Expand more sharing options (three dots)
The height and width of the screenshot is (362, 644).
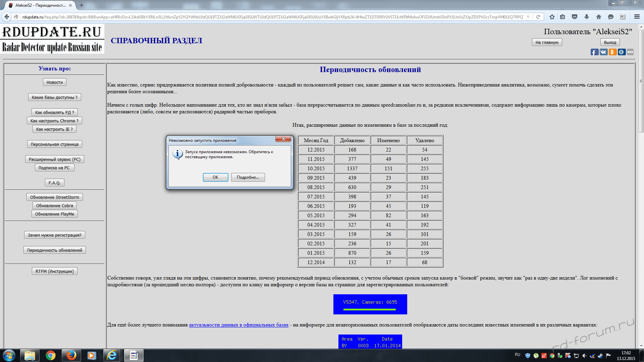click(x=630, y=52)
